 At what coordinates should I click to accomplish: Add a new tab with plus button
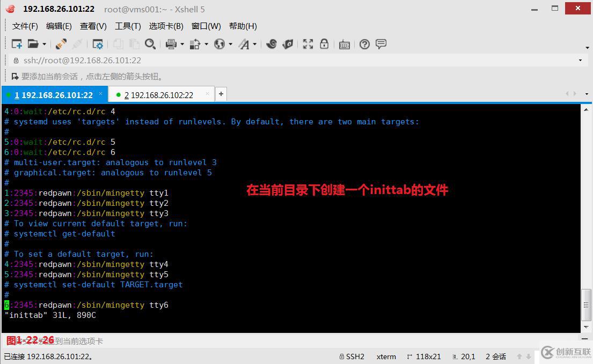point(221,94)
